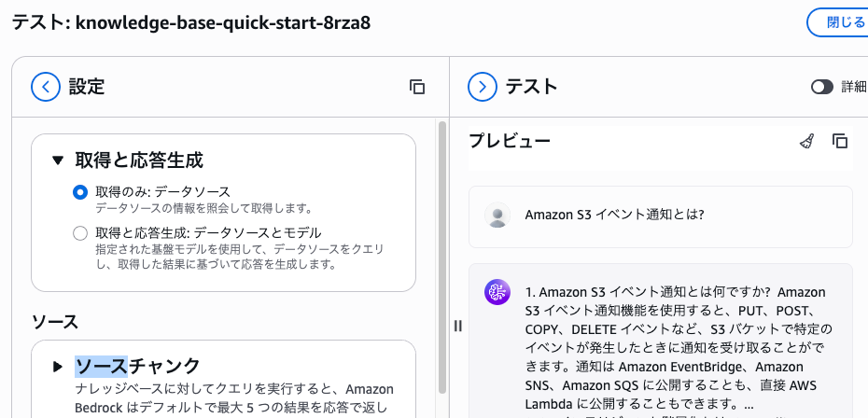Click the ソースチャンク heading text

(x=137, y=367)
